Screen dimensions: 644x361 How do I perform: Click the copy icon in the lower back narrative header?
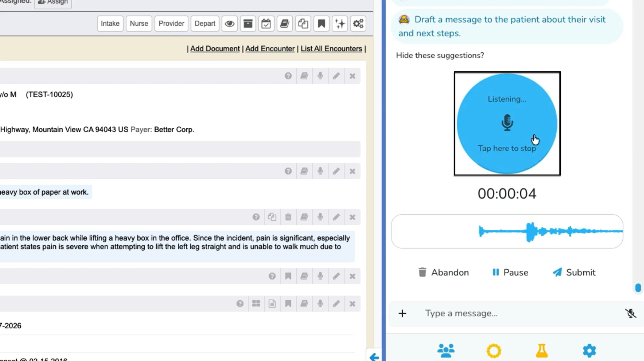[x=272, y=217]
